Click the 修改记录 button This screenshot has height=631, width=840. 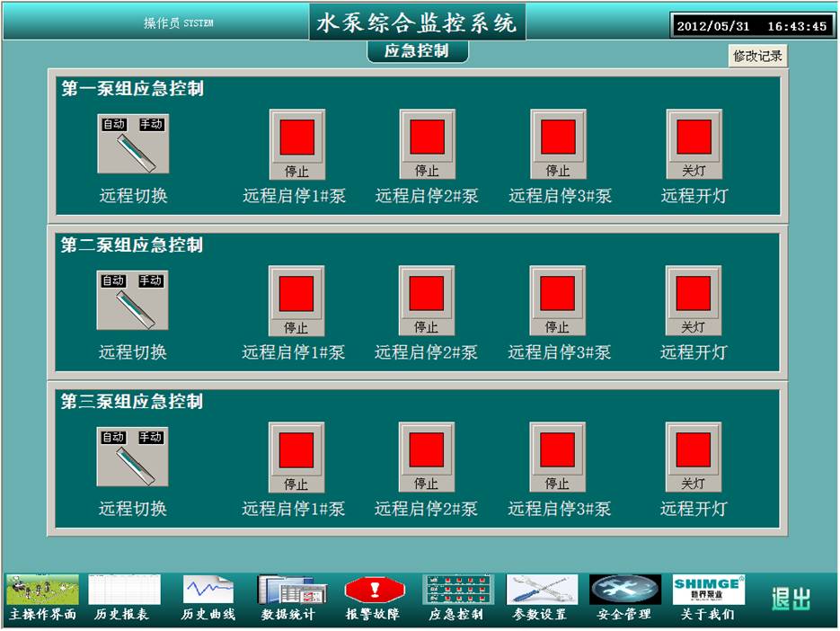[757, 56]
